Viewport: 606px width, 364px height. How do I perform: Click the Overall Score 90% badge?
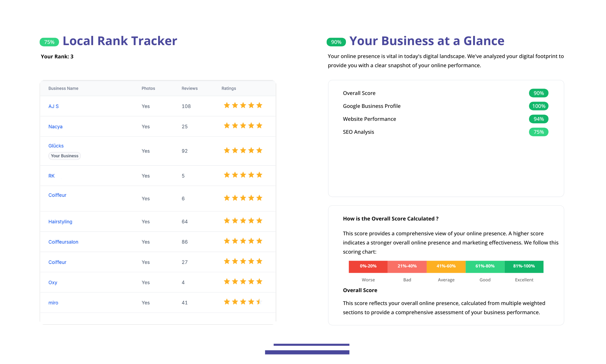pyautogui.click(x=538, y=93)
